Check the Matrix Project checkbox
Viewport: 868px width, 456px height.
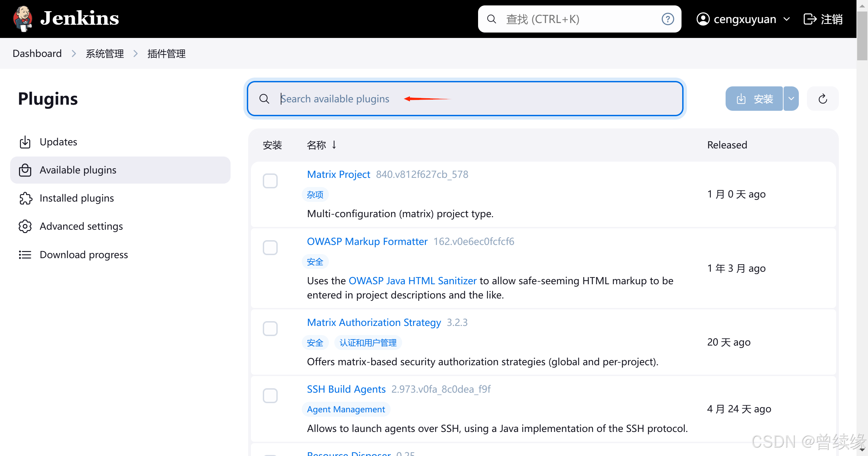coord(270,181)
